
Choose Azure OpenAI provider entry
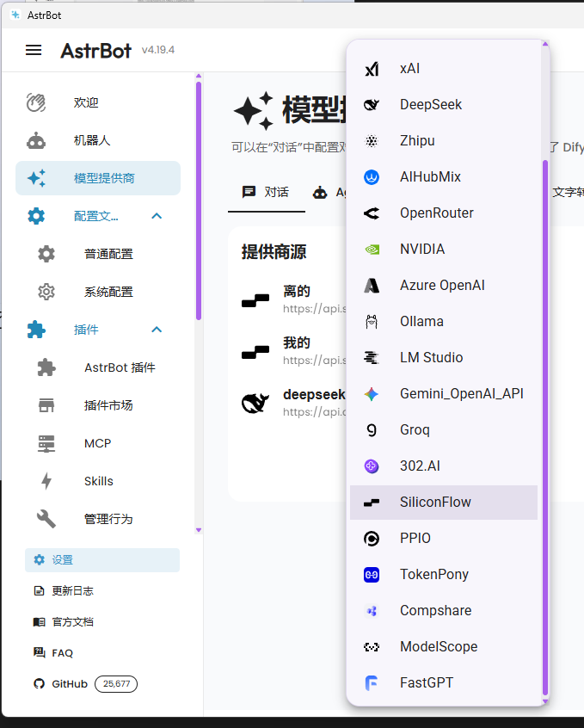tap(444, 286)
